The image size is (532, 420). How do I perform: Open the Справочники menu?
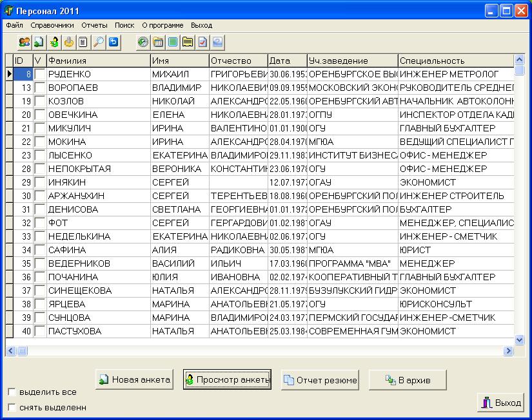(52, 25)
